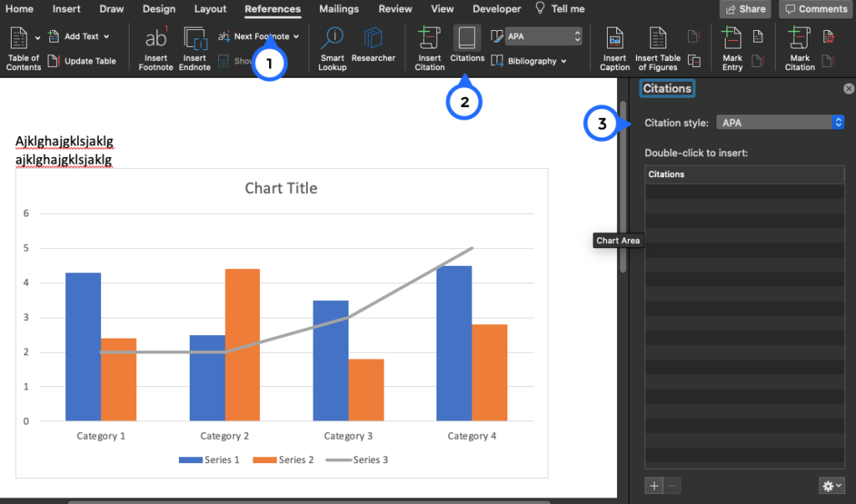Click Series 1 in the chart legend
Image resolution: width=856 pixels, height=504 pixels.
click(209, 460)
